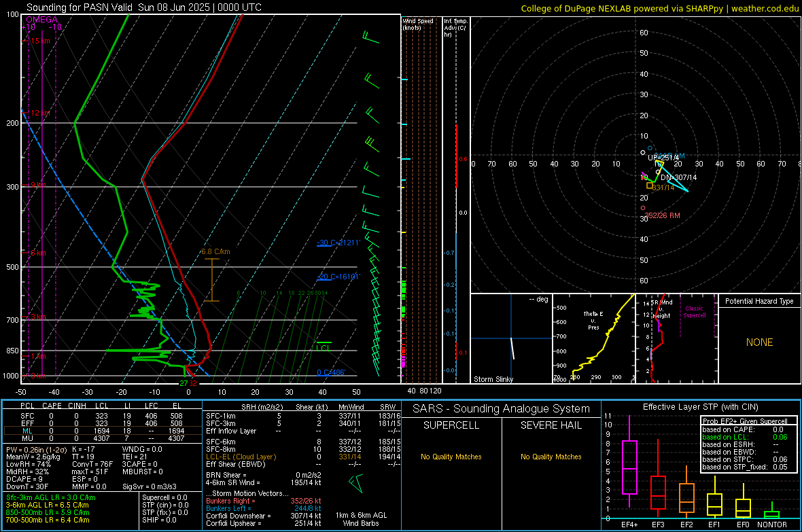Click the 15 km height marker
This screenshot has height=532, width=802.
click(x=40, y=41)
